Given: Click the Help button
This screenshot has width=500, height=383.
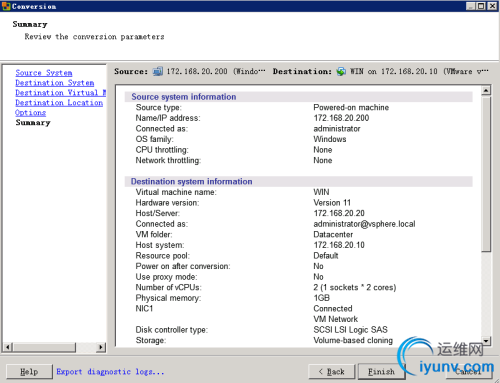Looking at the screenshot, I should [29, 371].
